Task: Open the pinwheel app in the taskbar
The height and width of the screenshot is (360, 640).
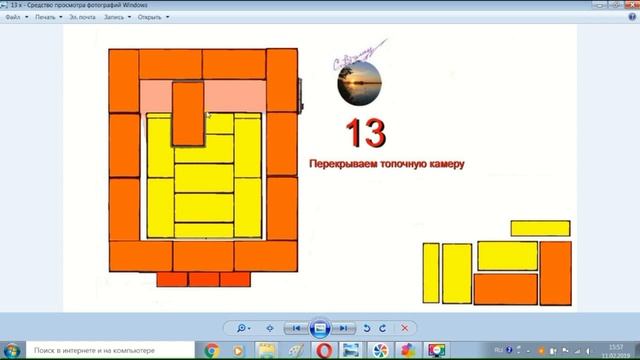Action: click(x=380, y=350)
